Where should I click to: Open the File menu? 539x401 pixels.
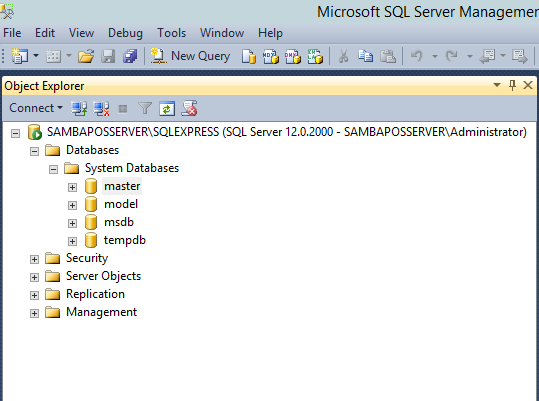point(12,33)
